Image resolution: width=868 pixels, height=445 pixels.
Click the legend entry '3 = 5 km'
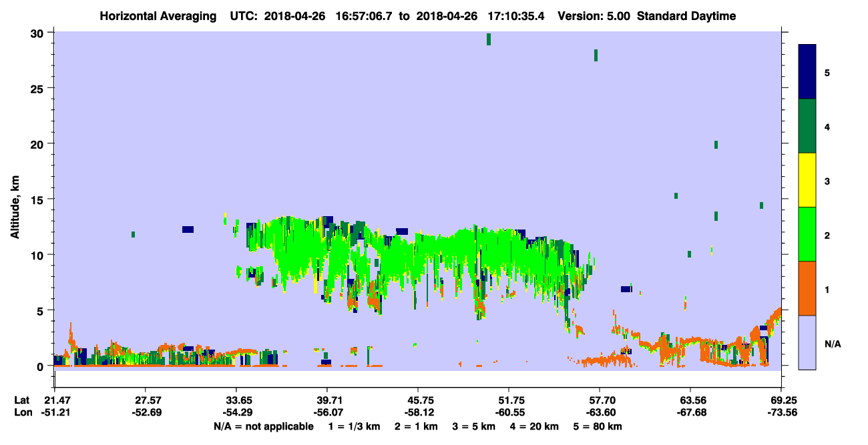(475, 426)
